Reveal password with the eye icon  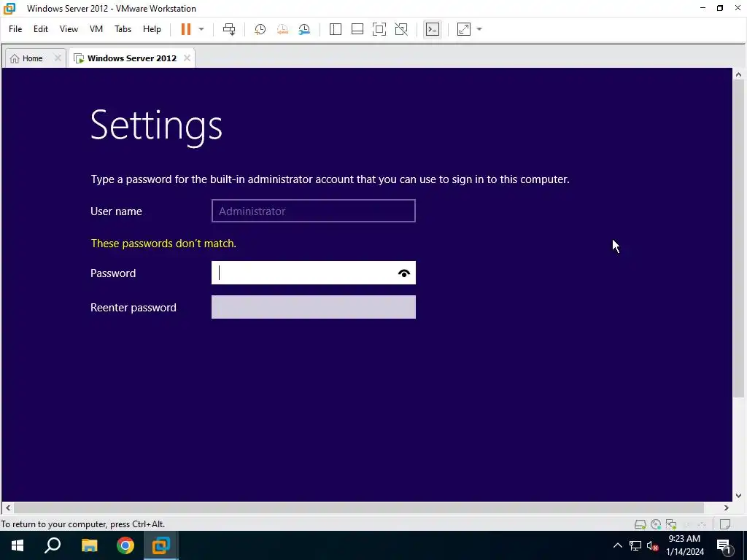(404, 273)
